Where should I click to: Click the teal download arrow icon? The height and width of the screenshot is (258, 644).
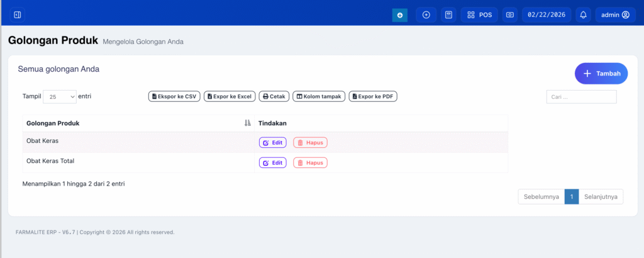[x=399, y=15]
